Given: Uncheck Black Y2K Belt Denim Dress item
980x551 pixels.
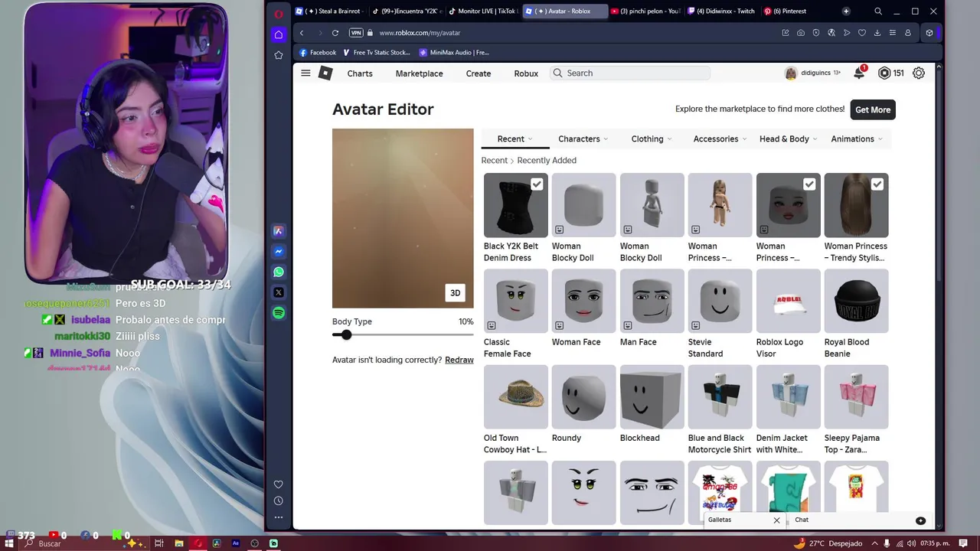Looking at the screenshot, I should point(537,184).
